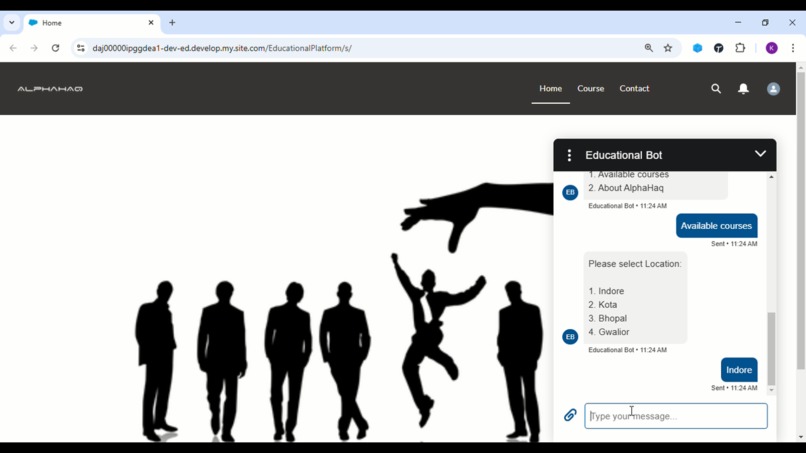
Task: Open a new browser tab
Action: [172, 23]
